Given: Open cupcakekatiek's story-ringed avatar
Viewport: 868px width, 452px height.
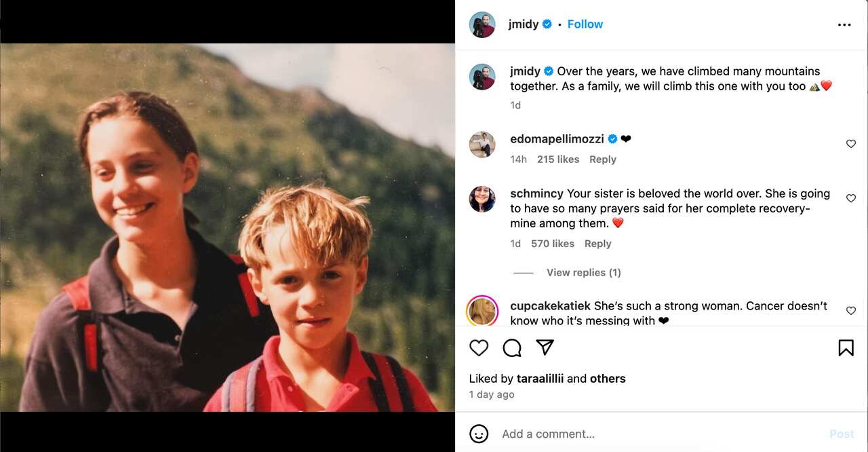Looking at the screenshot, I should click(482, 311).
